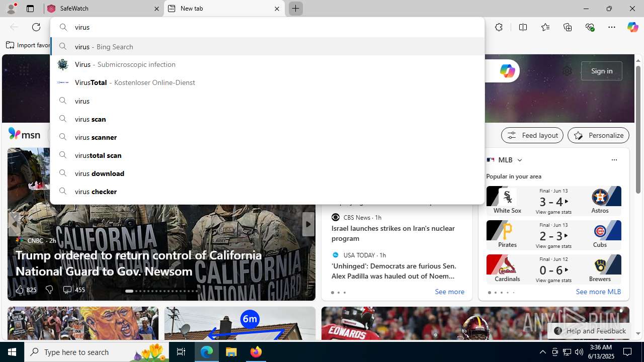Toggle split screen view
The width and height of the screenshot is (644, 362).
(x=523, y=27)
